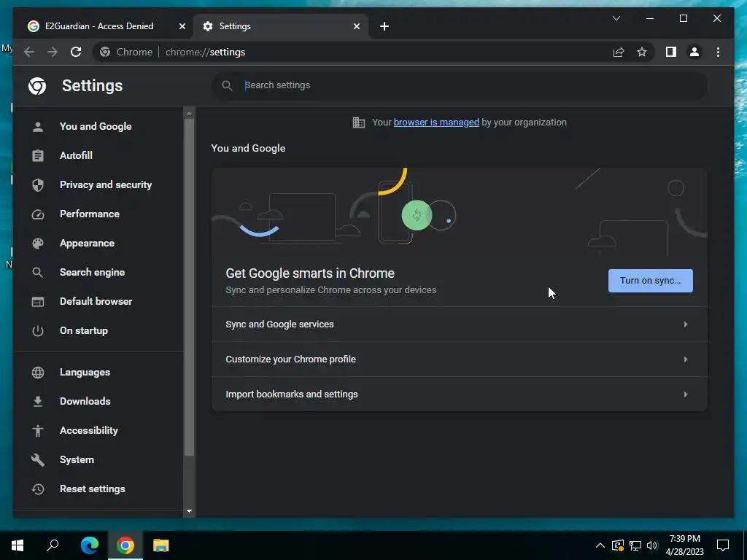Viewport: 747px width, 560px height.
Task: Go back using the back arrow
Action: 29,52
